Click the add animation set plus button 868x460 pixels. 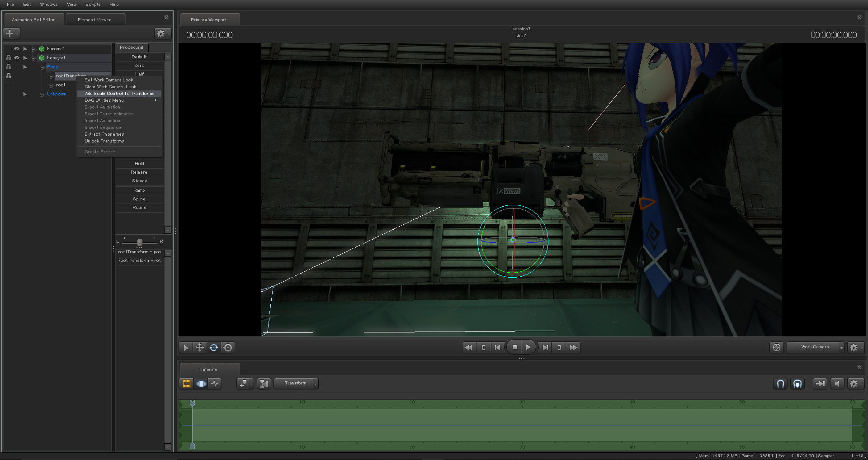9,33
